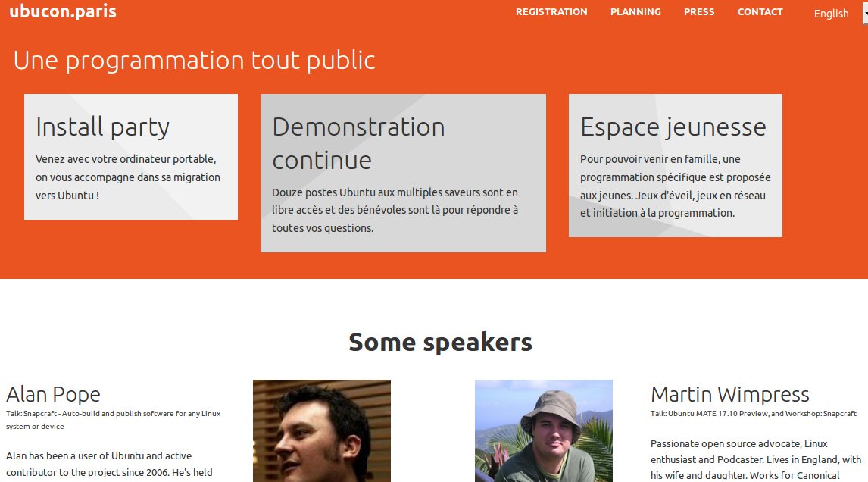This screenshot has height=482, width=868.
Task: Open the REGISTRATION menu item
Action: click(551, 11)
